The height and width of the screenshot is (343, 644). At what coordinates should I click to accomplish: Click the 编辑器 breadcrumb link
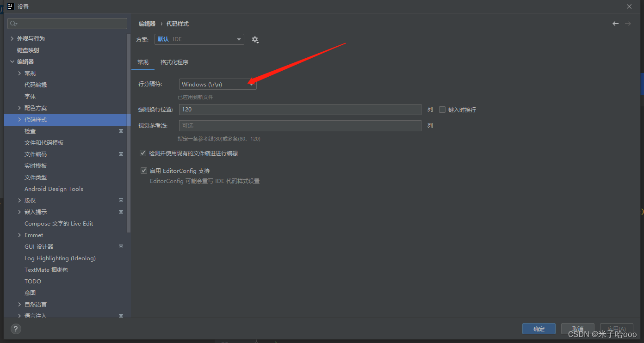(x=147, y=24)
